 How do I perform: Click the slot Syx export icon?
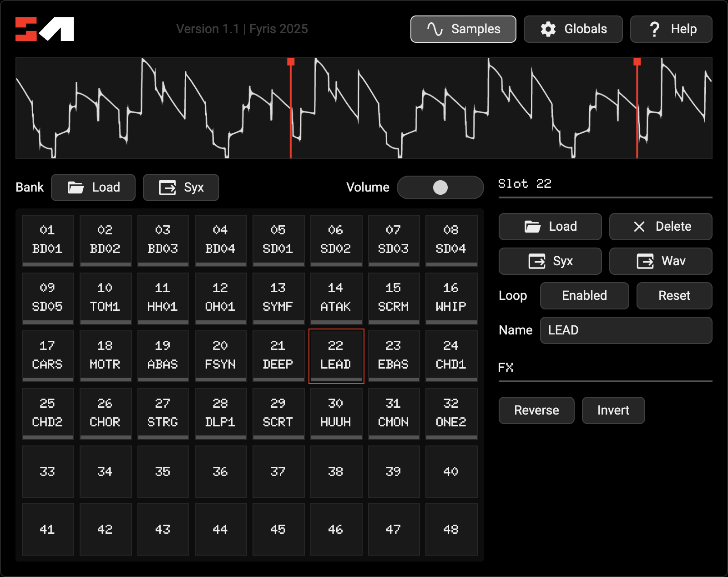click(537, 261)
